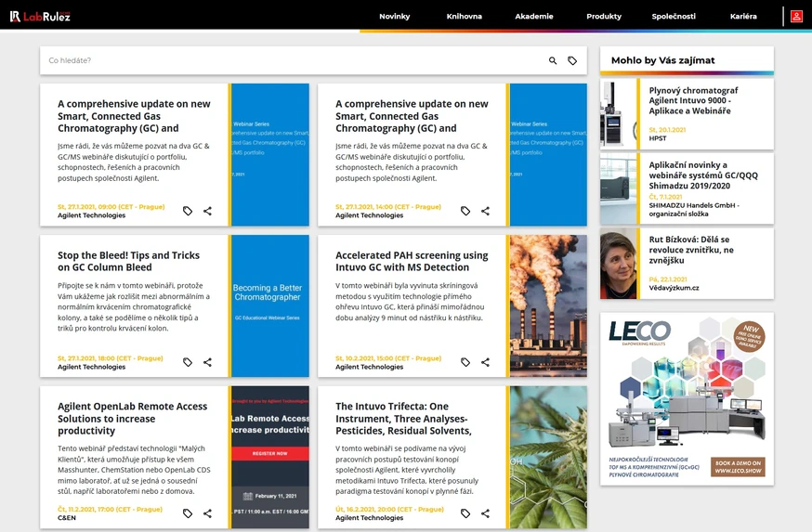Open the Kariéra menu
The width and height of the screenshot is (812, 532).
(743, 16)
